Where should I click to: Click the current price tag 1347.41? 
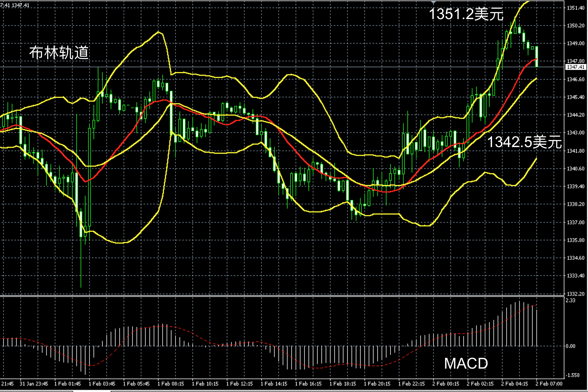[575, 67]
